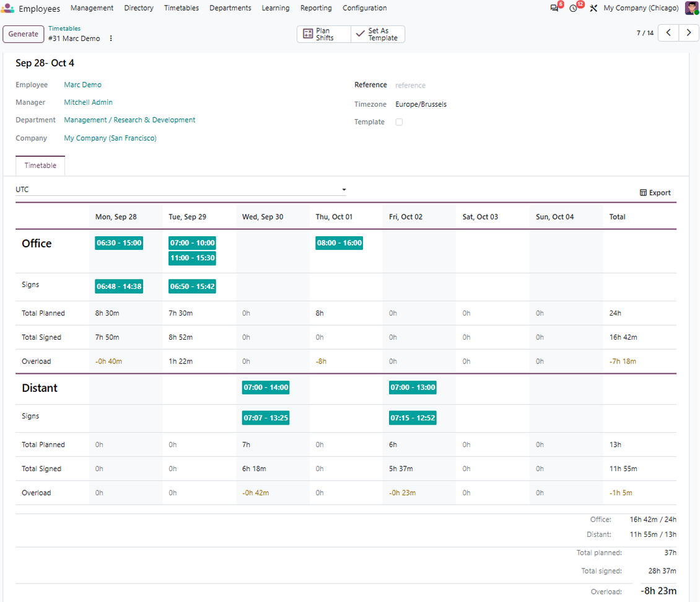Open My Company (San Francisco) link
This screenshot has height=602, width=700.
[x=110, y=138]
